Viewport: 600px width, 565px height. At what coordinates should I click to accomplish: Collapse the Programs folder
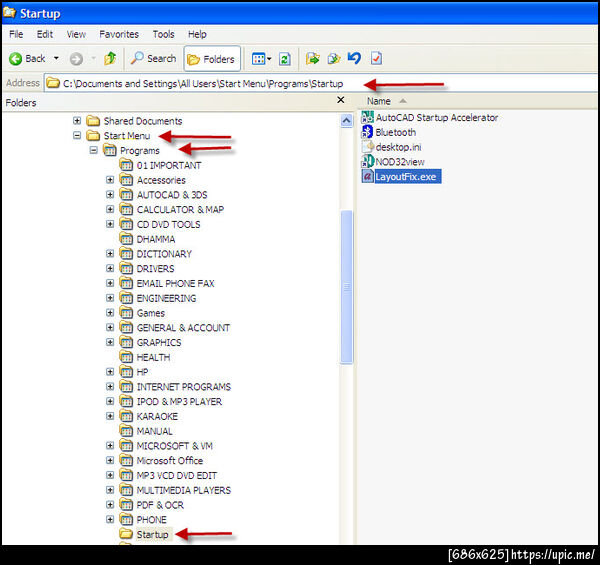(x=93, y=150)
